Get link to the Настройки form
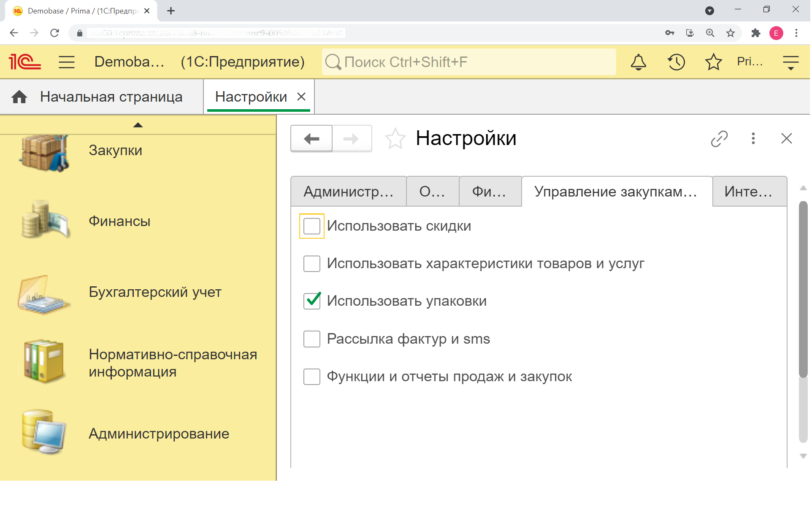The height and width of the screenshot is (506, 812). pos(719,138)
